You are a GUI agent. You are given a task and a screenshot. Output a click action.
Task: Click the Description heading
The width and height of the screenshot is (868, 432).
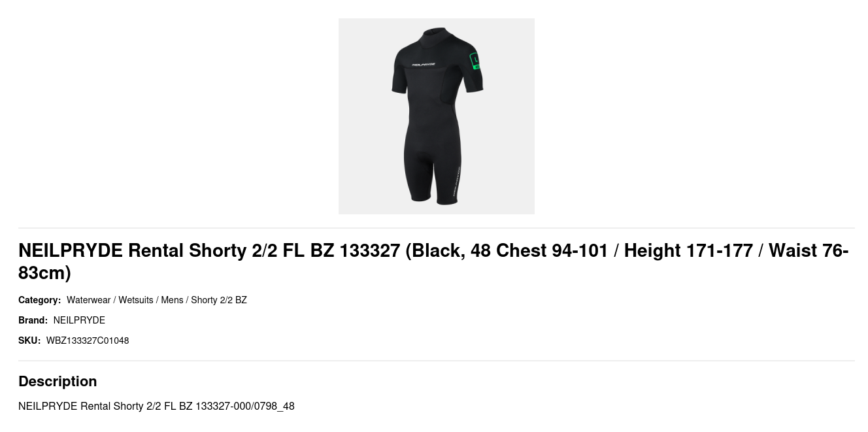click(58, 381)
